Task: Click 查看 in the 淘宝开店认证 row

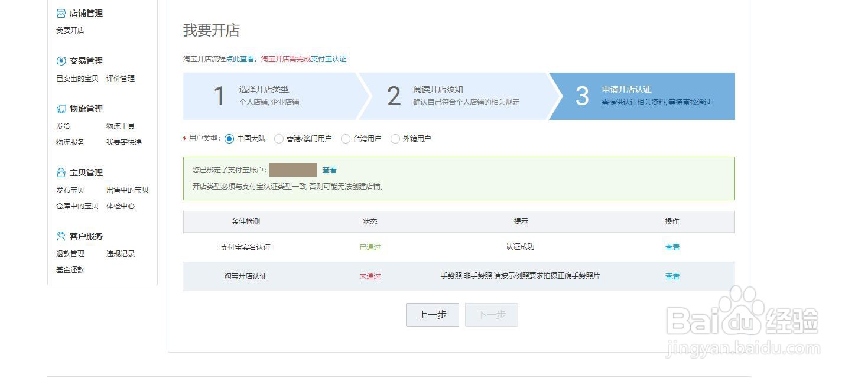Action: pos(672,276)
